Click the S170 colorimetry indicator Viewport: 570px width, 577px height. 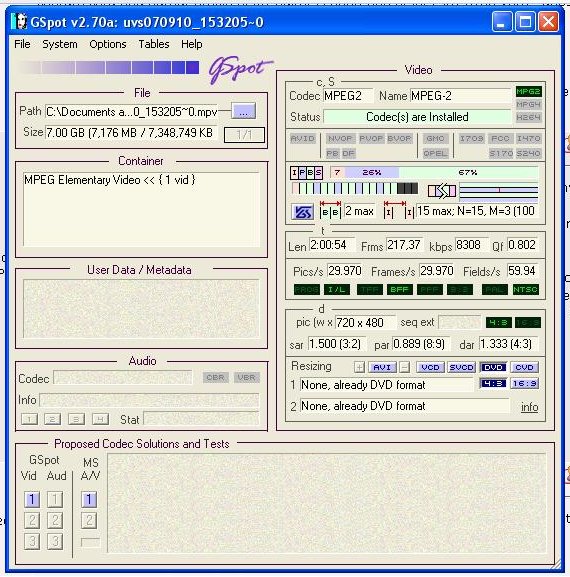(500, 153)
